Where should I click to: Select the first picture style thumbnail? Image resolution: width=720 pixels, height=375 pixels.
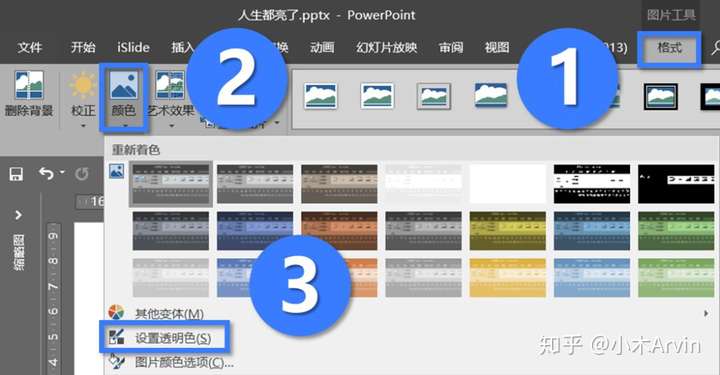321,96
